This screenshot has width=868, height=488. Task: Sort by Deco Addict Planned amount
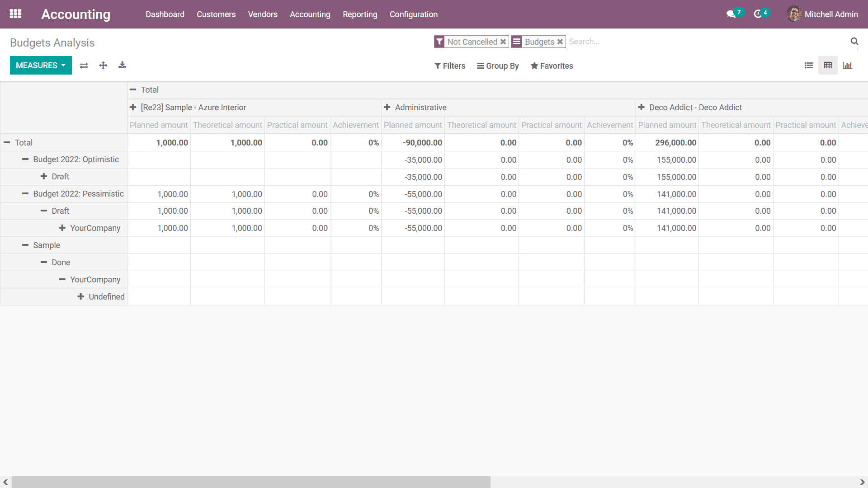click(667, 125)
